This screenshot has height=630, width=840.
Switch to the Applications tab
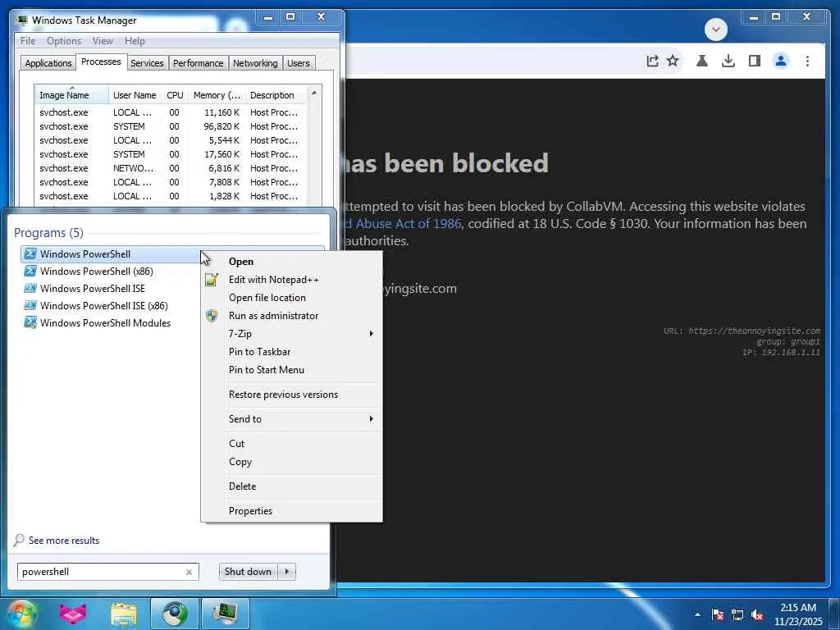coord(48,63)
